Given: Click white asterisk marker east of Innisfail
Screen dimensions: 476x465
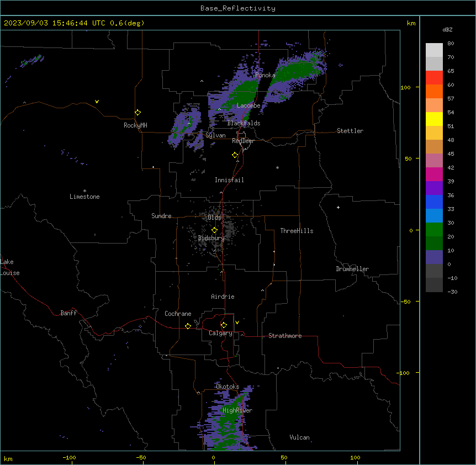Looking at the screenshot, I should coord(277,167).
